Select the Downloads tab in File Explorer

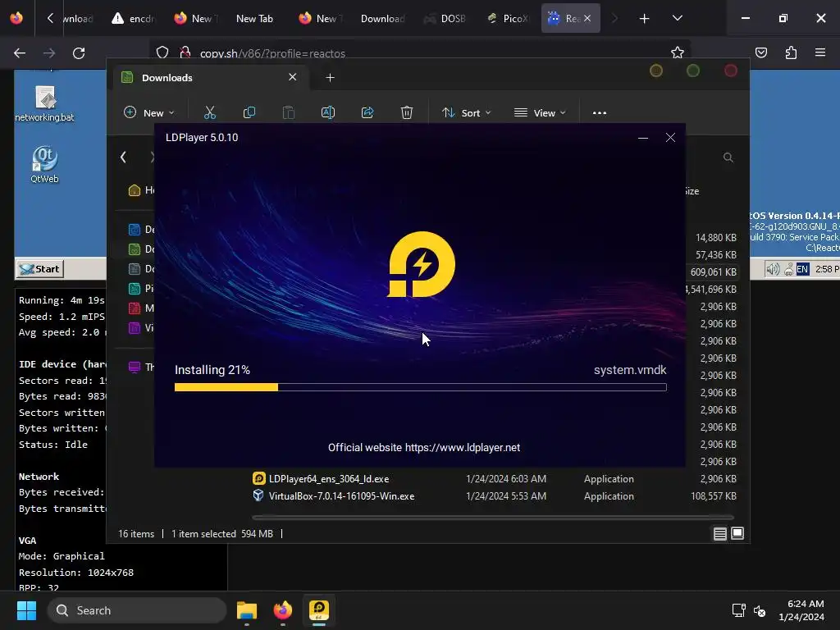pyautogui.click(x=211, y=78)
